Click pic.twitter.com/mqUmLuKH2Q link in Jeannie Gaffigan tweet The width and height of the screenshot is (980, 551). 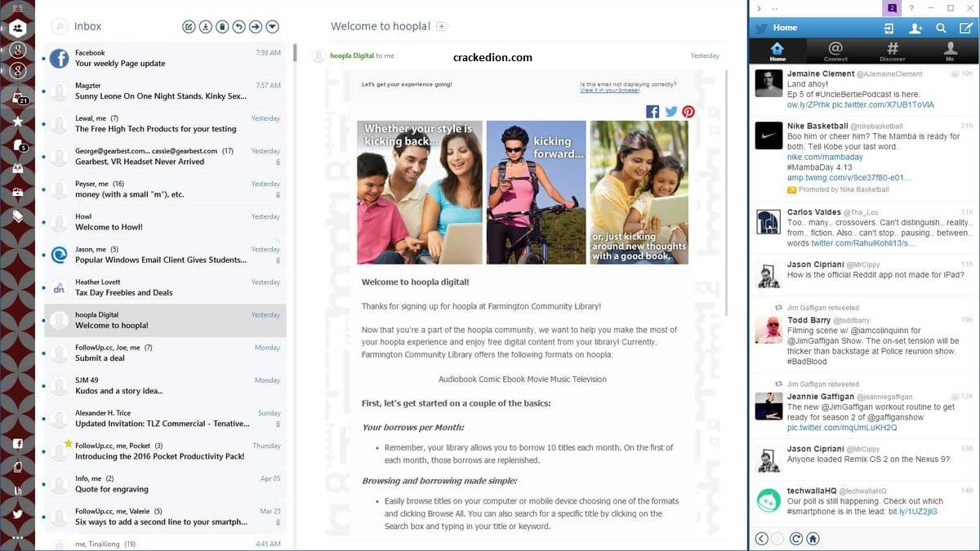842,428
